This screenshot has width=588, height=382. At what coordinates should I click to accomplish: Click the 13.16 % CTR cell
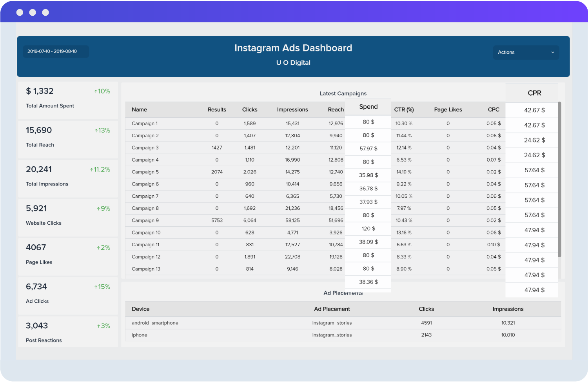coord(404,233)
